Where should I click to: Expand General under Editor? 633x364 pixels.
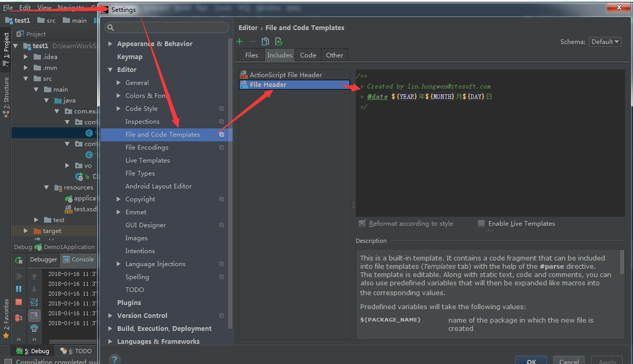[119, 83]
